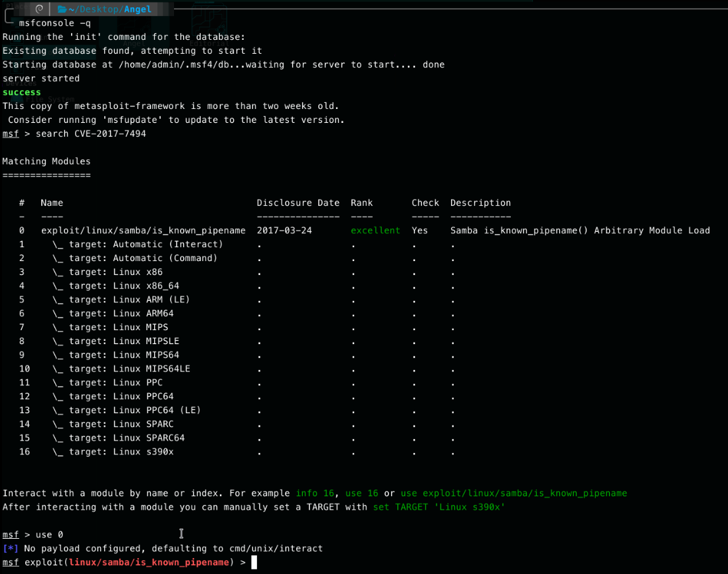Click the 'Yes' check value
This screenshot has height=574, width=728.
click(x=420, y=231)
